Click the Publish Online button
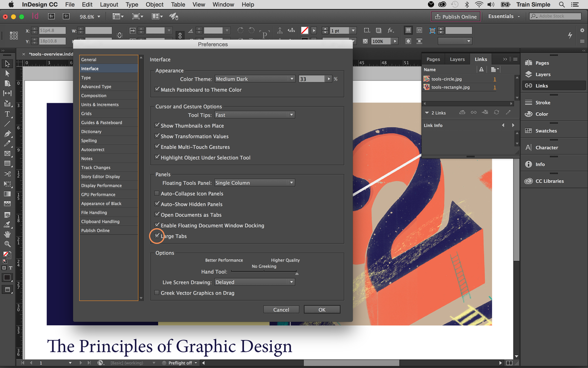The width and height of the screenshot is (588, 368). tap(455, 16)
